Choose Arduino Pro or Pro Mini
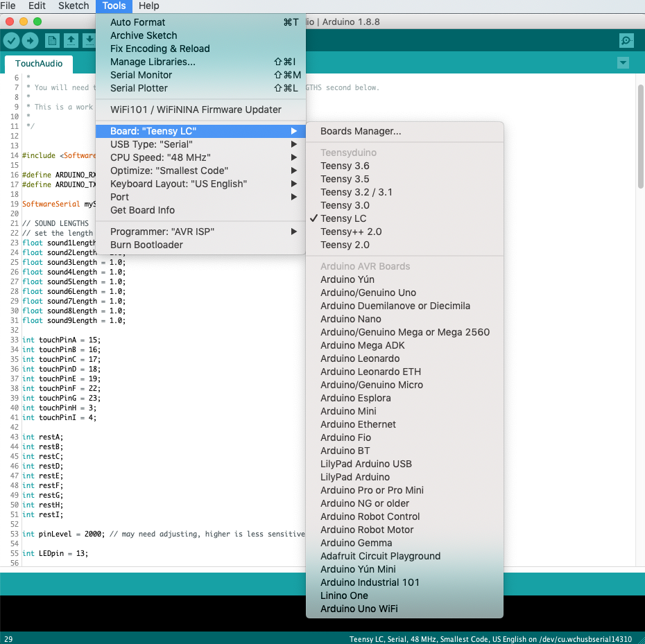This screenshot has height=644, width=645. (x=405, y=490)
